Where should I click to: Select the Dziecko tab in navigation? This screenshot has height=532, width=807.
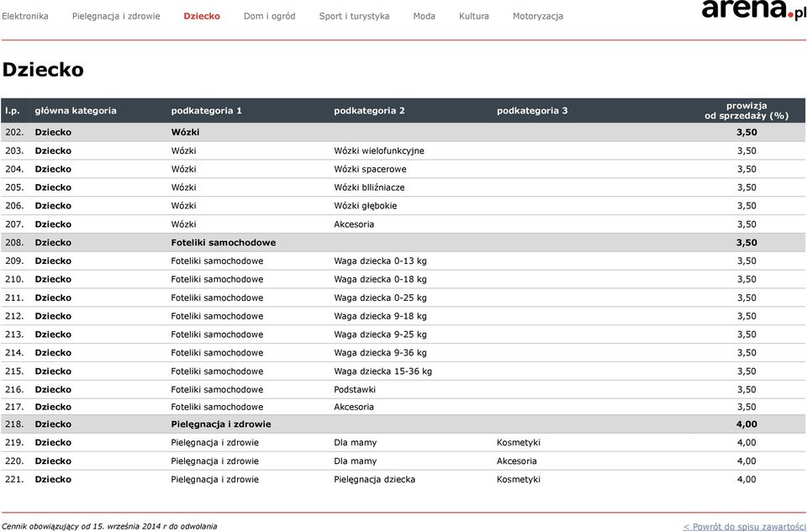(x=202, y=16)
